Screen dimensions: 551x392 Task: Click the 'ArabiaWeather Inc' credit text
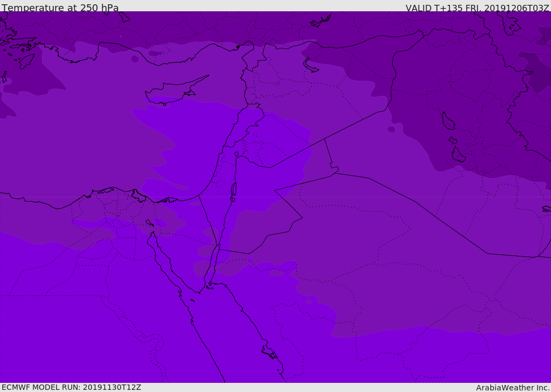click(512, 388)
